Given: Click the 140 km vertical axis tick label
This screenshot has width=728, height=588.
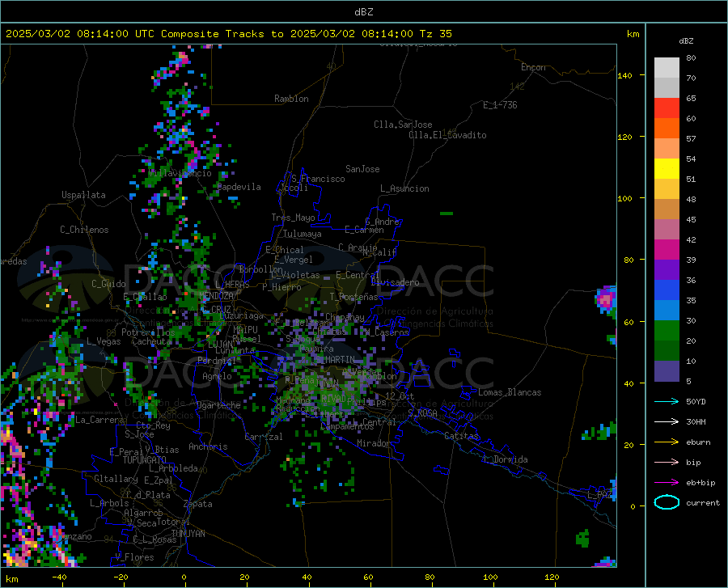Looking at the screenshot, I should click(624, 75).
